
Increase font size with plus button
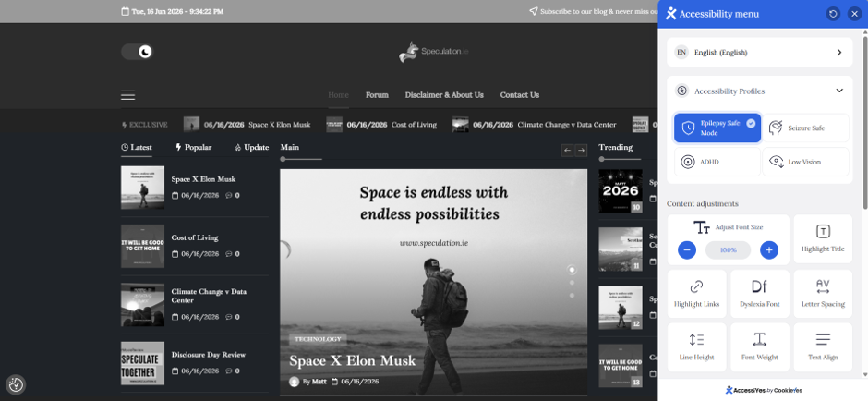click(769, 249)
